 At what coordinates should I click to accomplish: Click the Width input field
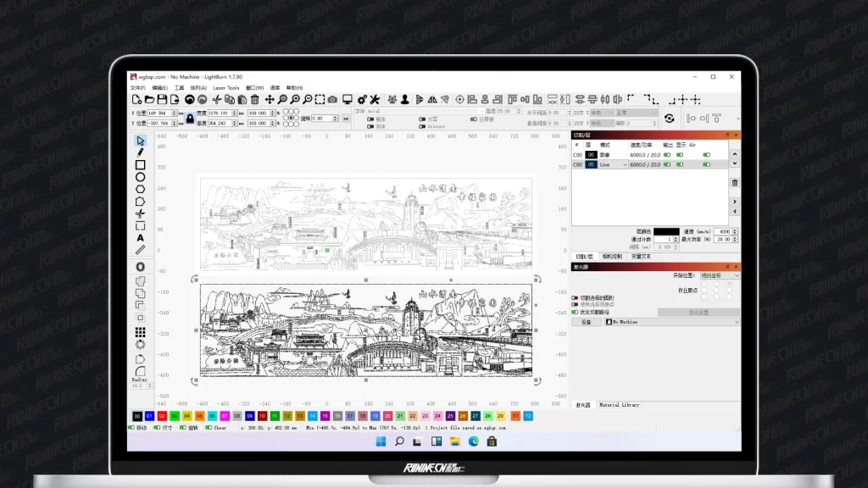click(221, 113)
